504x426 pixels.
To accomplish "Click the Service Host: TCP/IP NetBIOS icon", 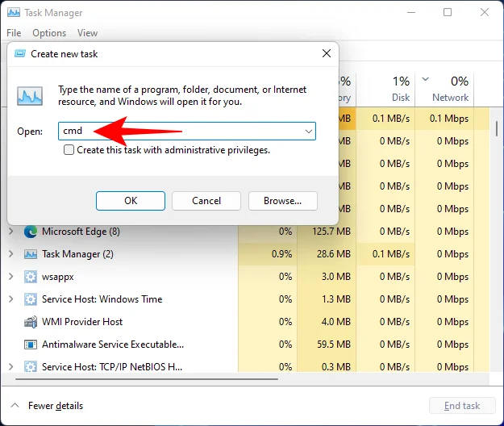I will (31, 367).
